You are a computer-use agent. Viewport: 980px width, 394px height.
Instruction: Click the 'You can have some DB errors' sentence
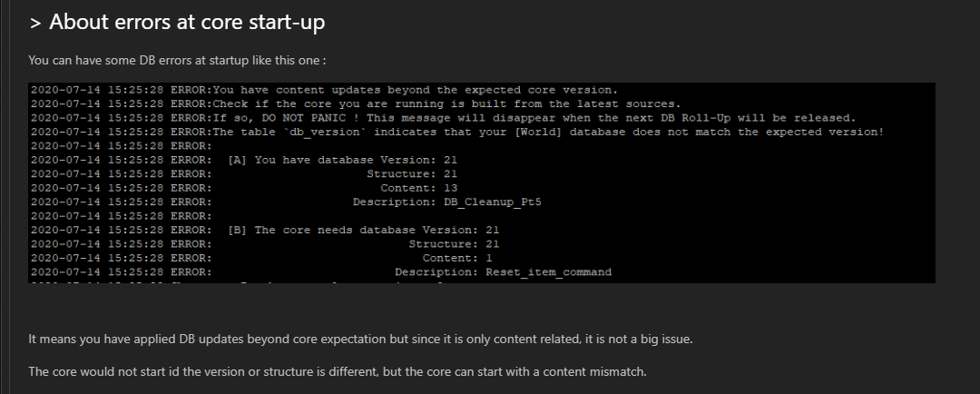pos(177,61)
